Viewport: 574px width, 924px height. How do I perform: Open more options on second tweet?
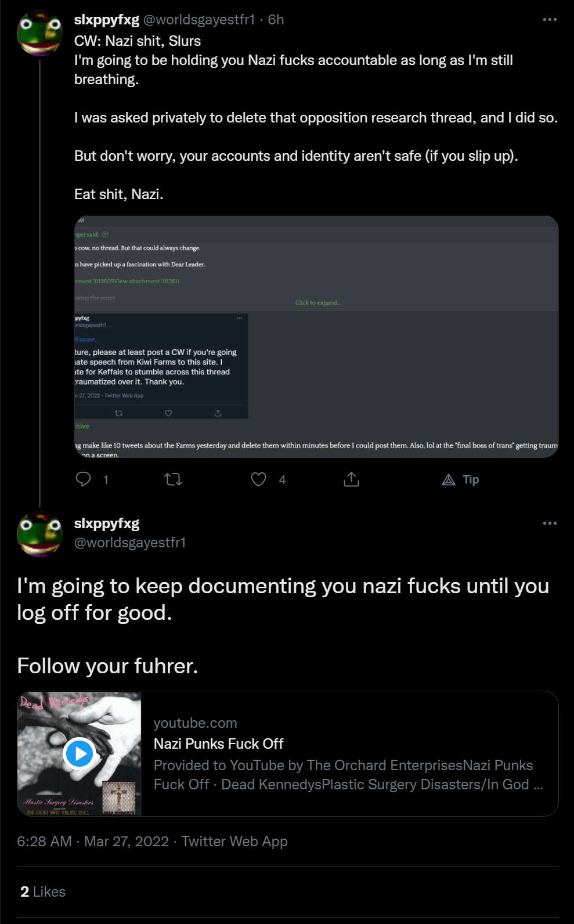(550, 524)
